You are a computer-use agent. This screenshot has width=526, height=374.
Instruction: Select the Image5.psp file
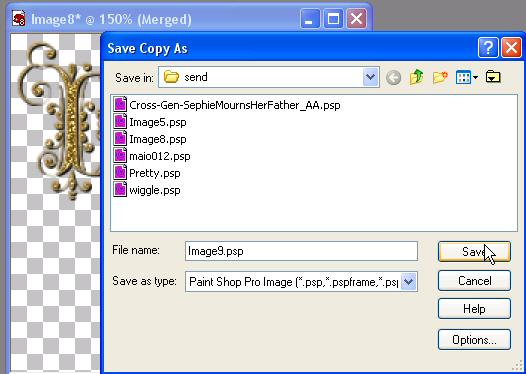[x=150, y=122]
